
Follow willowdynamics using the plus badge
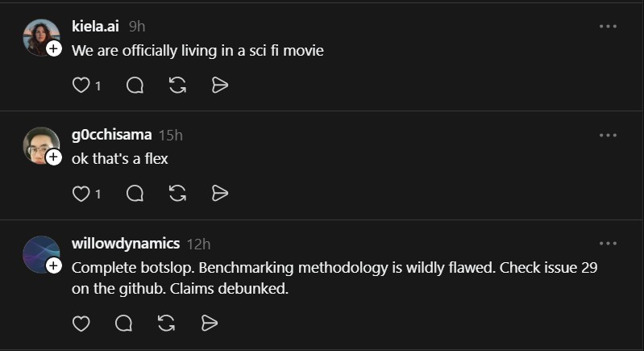(54, 265)
